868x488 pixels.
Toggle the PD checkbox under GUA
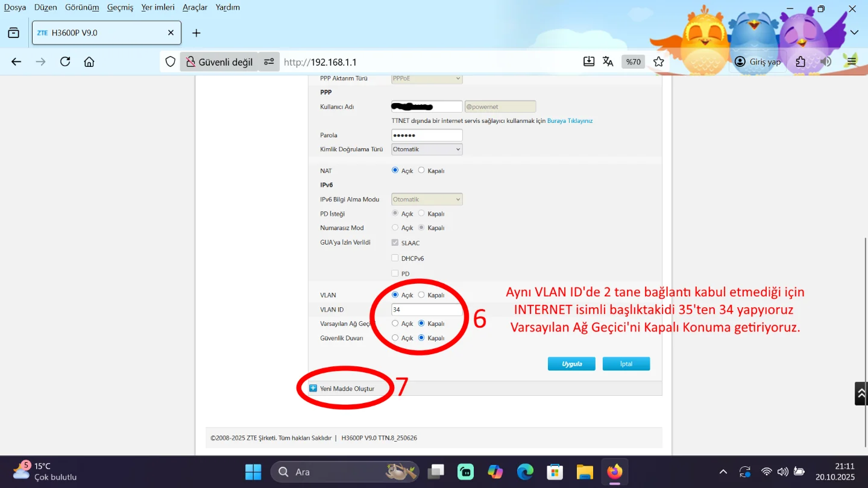pos(395,274)
